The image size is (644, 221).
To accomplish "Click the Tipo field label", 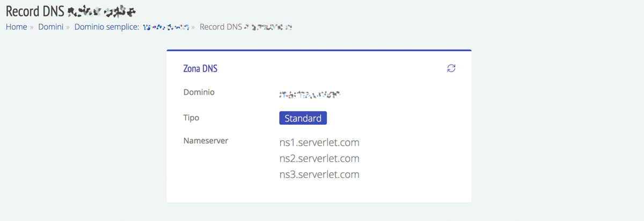I will tap(192, 117).
